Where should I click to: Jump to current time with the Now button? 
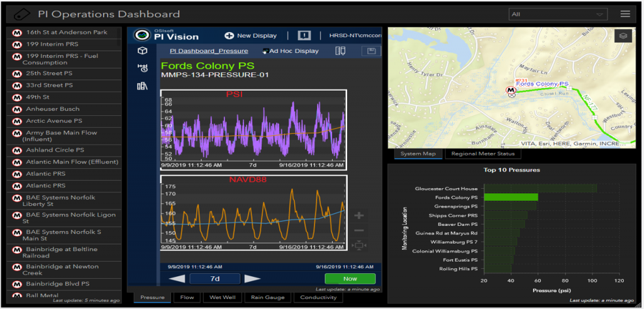pyautogui.click(x=350, y=279)
